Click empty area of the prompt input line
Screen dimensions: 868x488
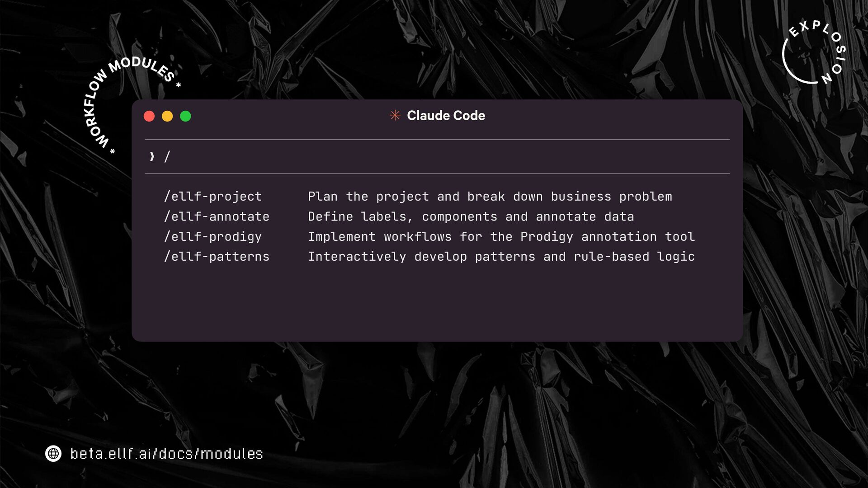pos(452,157)
